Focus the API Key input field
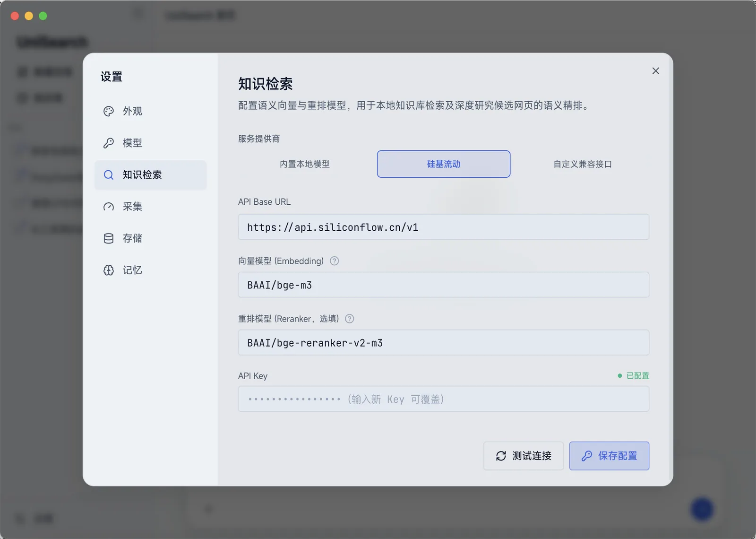 [444, 399]
